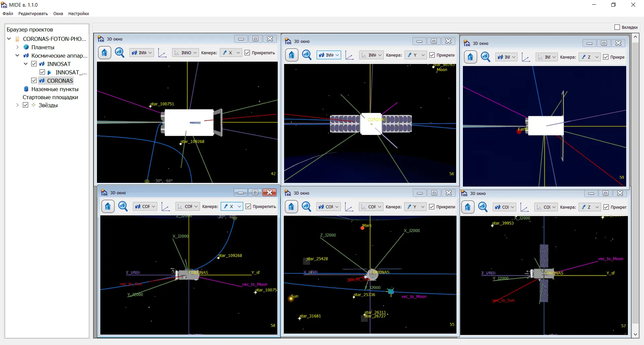Click axes icon in top-middle 3D window
This screenshot has width=644, height=345.
pos(350,55)
